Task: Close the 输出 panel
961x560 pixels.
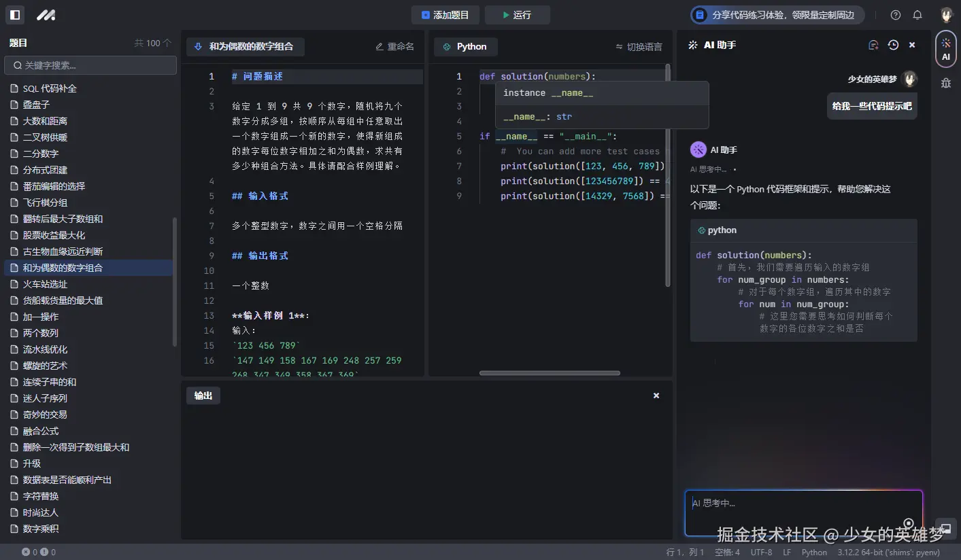Action: (x=656, y=396)
